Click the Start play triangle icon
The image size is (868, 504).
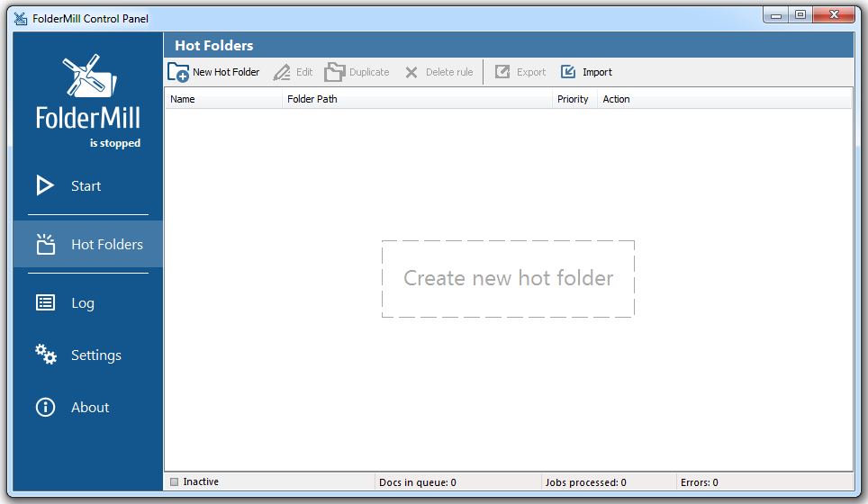pos(45,185)
